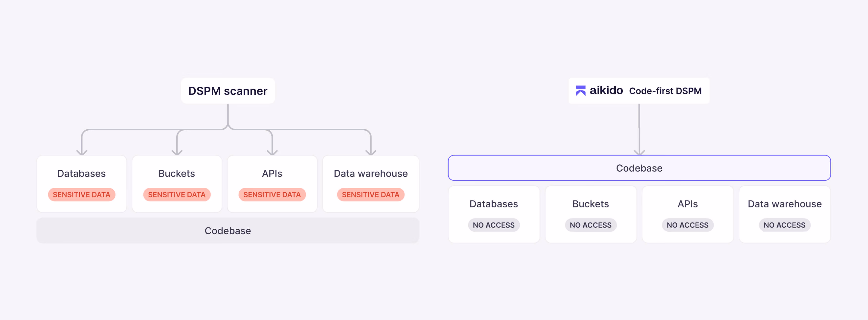
Task: Click Buckets card with Sensitive Data badge
Action: (177, 184)
